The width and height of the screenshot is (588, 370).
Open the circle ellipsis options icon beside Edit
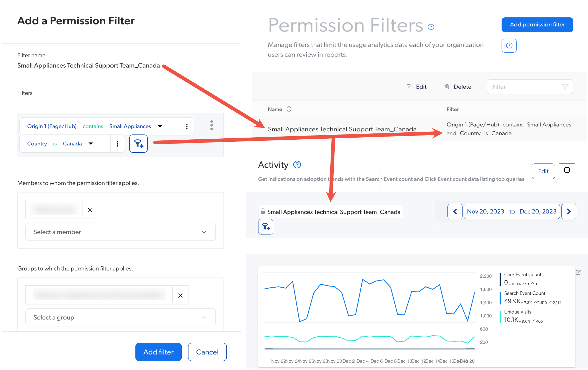click(x=567, y=171)
